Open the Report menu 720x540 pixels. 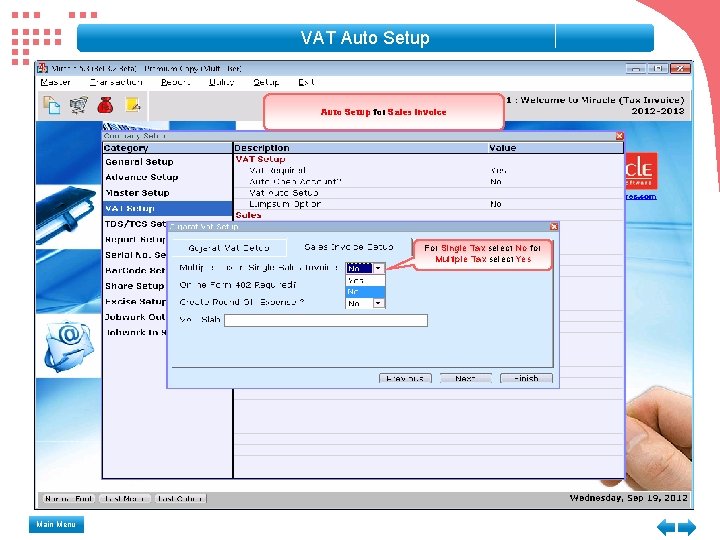coord(175,82)
